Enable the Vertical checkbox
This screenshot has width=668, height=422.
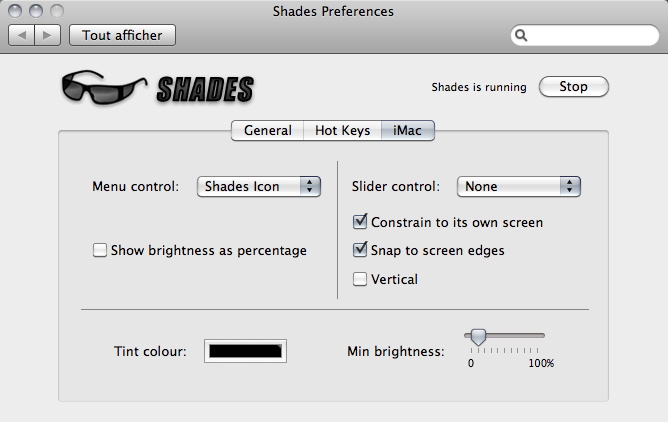360,279
